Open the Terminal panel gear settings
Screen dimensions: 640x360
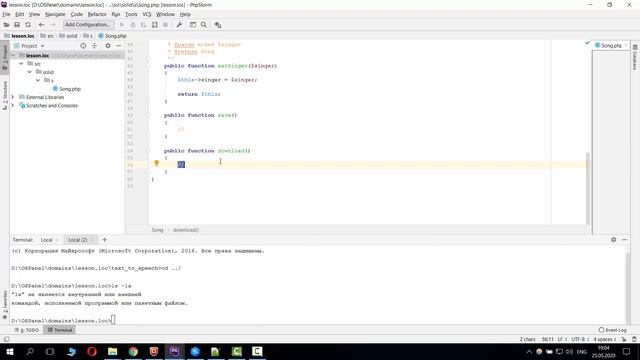pos(613,240)
